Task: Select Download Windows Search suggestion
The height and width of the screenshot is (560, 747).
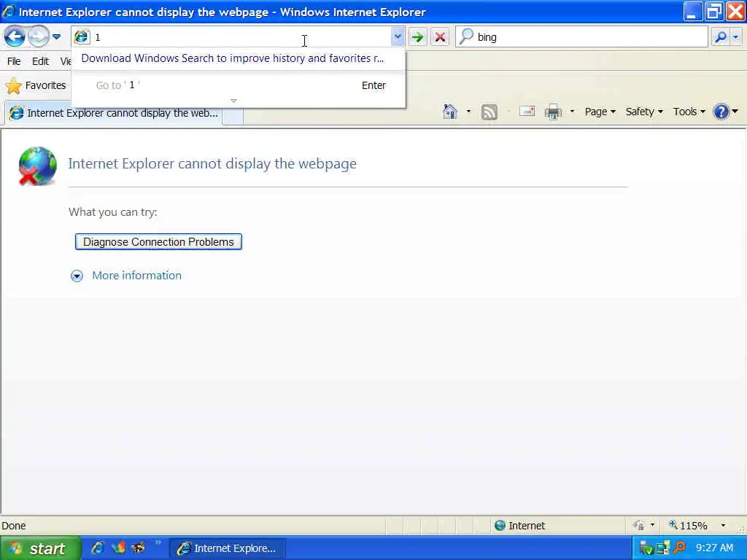Action: click(x=233, y=58)
